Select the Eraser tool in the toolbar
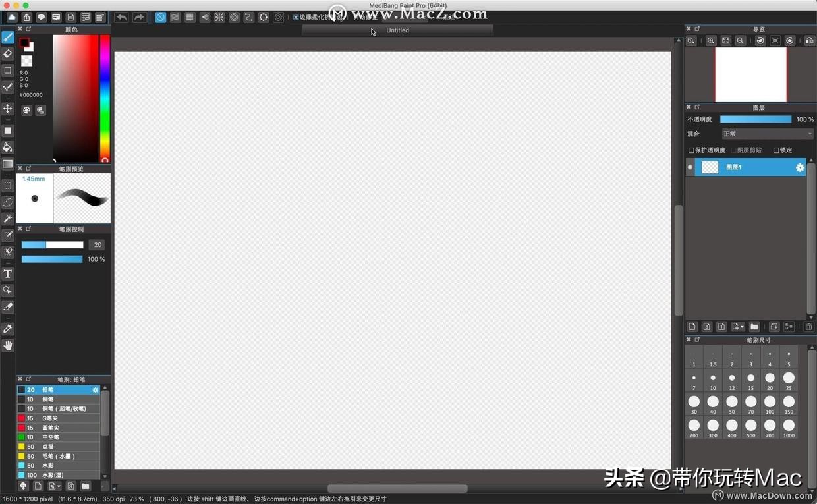 8,54
